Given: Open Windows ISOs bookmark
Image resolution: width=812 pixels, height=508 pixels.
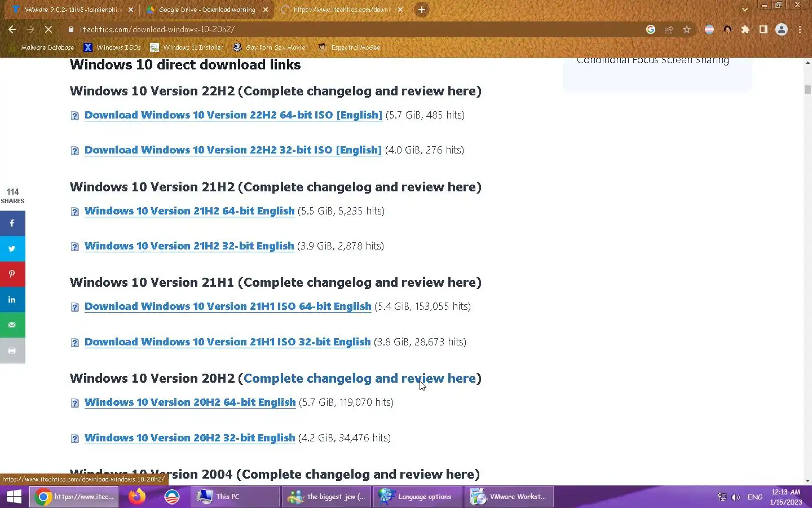Looking at the screenshot, I should [x=112, y=47].
